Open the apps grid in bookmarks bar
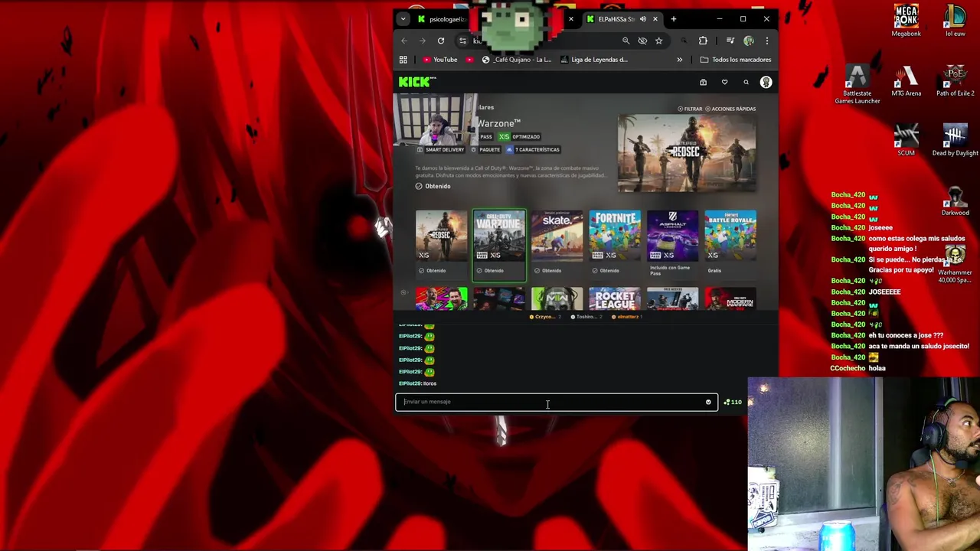The image size is (980, 551). coord(403,60)
